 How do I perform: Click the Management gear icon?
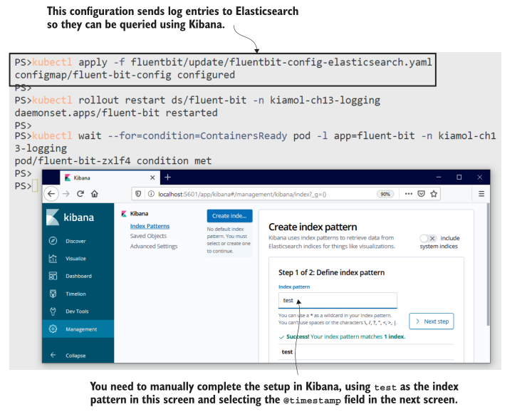coord(53,329)
